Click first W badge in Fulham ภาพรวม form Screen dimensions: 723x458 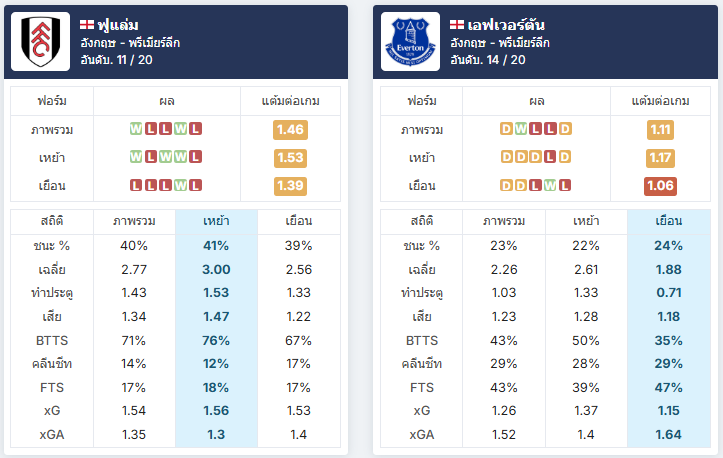coord(136,129)
